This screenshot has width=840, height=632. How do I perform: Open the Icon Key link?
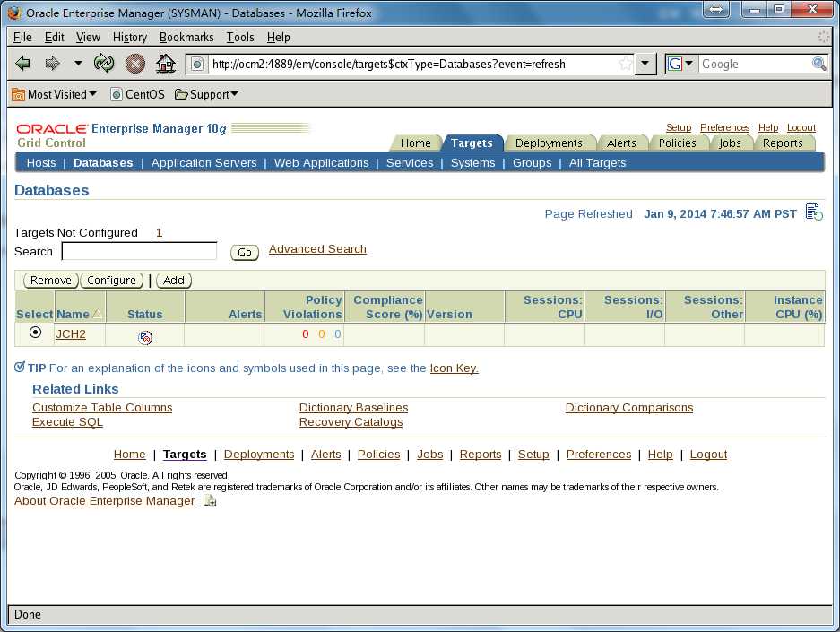[x=455, y=368]
